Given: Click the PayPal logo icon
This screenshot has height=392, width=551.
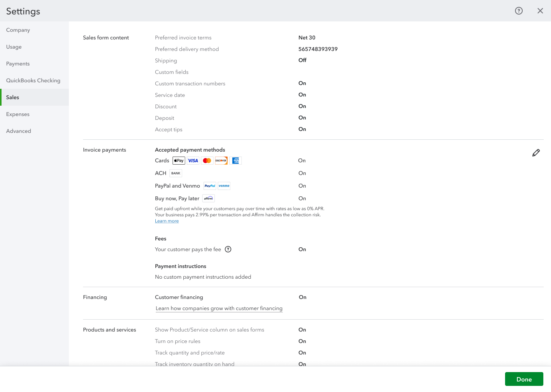Looking at the screenshot, I should point(210,186).
